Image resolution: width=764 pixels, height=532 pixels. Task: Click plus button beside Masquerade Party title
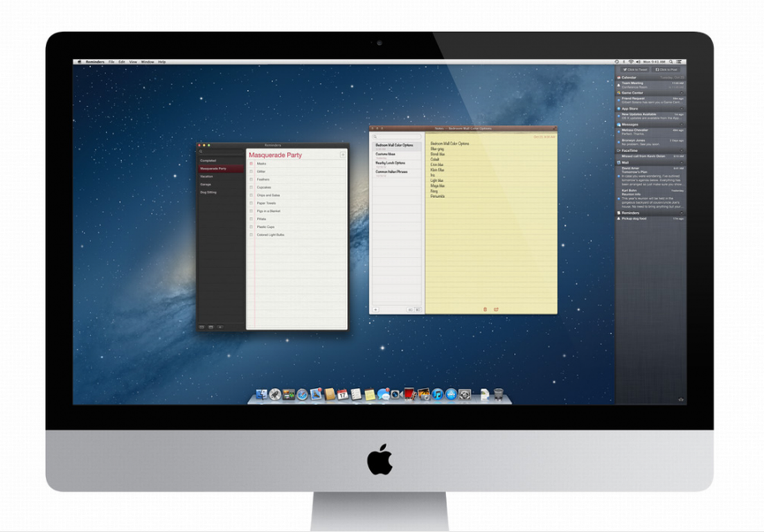click(x=343, y=155)
